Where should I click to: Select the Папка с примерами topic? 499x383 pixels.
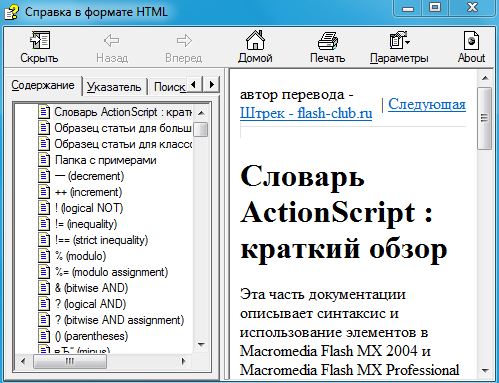(x=106, y=160)
